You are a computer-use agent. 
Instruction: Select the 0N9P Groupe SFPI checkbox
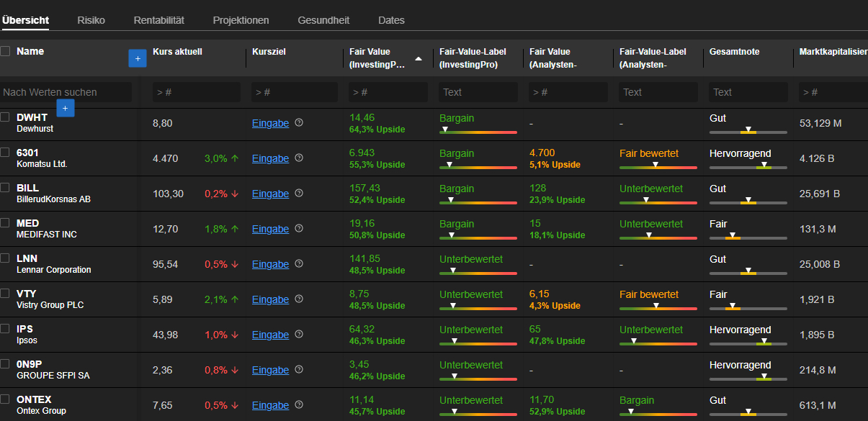pos(5,363)
